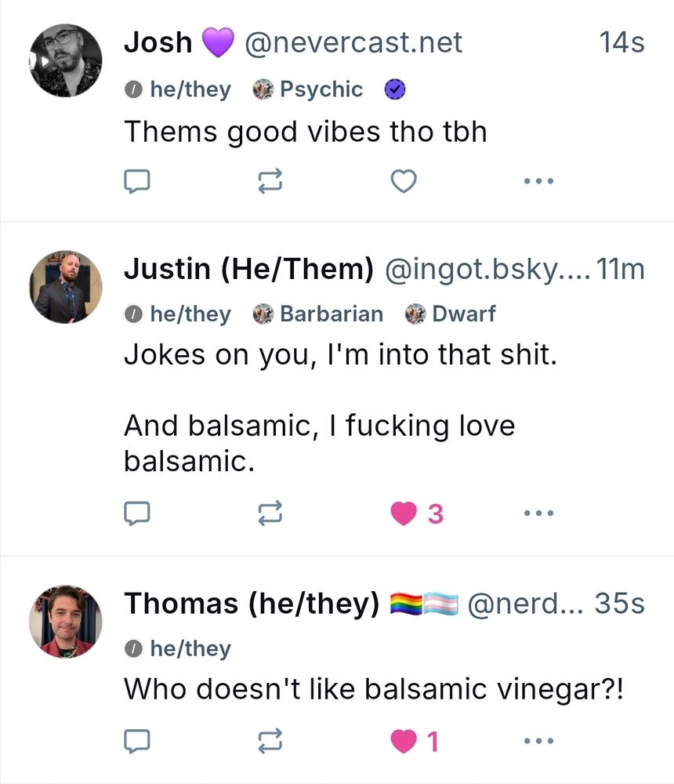This screenshot has width=674, height=784.
Task: Click the he/they pronoun badge under Thomas
Action: (x=176, y=648)
